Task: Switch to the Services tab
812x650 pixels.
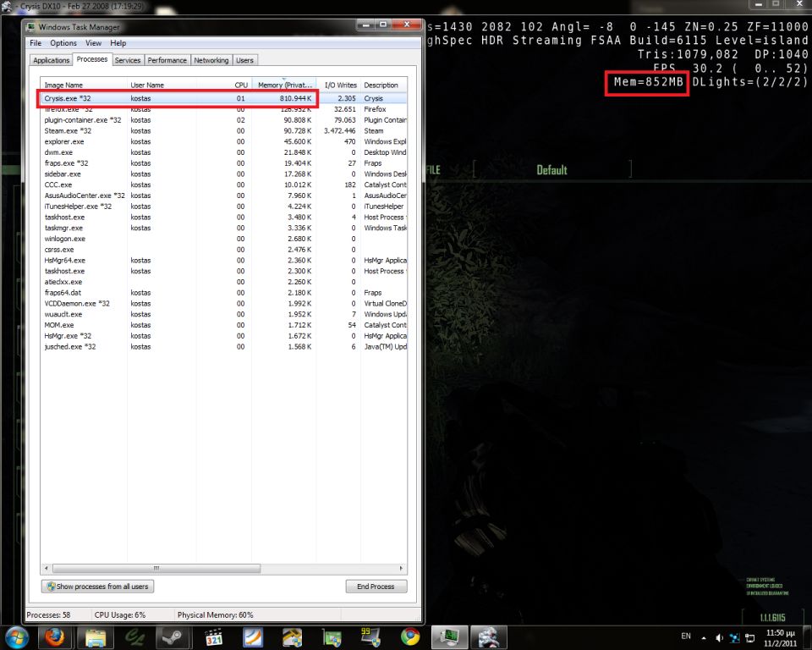Action: point(128,60)
